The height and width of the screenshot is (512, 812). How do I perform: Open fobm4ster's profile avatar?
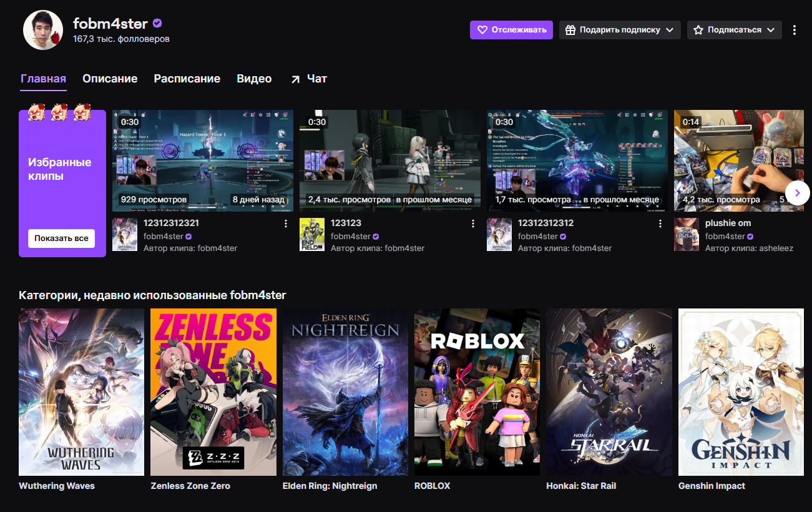pos(43,30)
